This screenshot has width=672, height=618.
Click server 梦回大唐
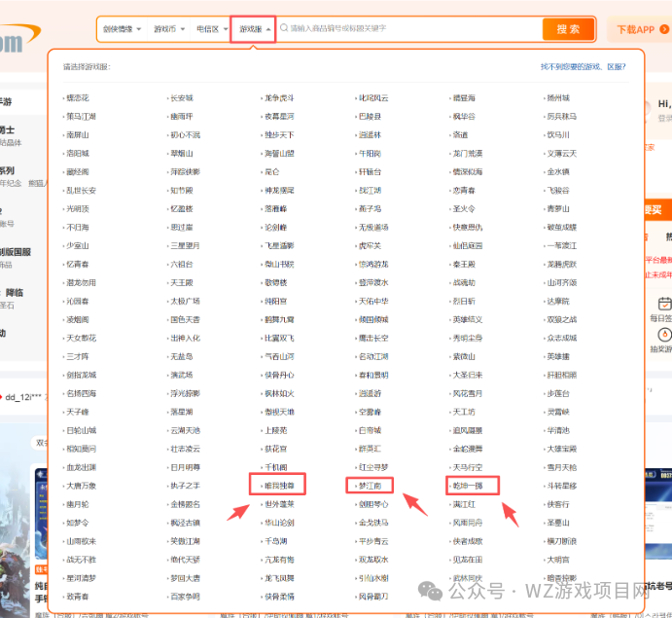(185, 578)
